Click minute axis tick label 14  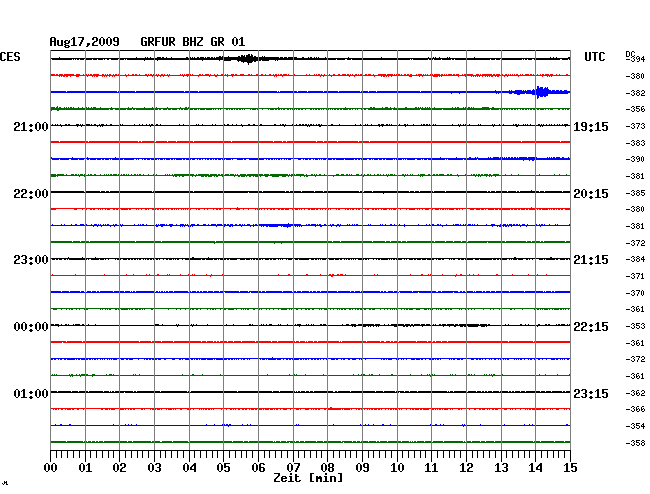[535, 468]
